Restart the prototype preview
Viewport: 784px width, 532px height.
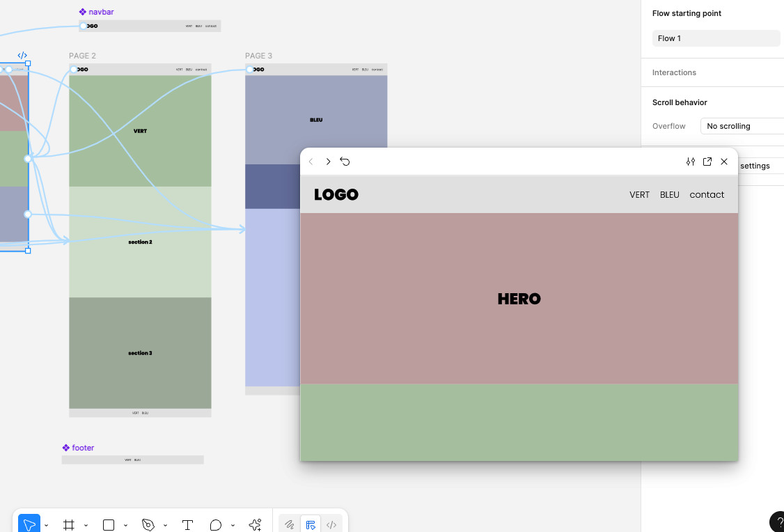point(345,162)
